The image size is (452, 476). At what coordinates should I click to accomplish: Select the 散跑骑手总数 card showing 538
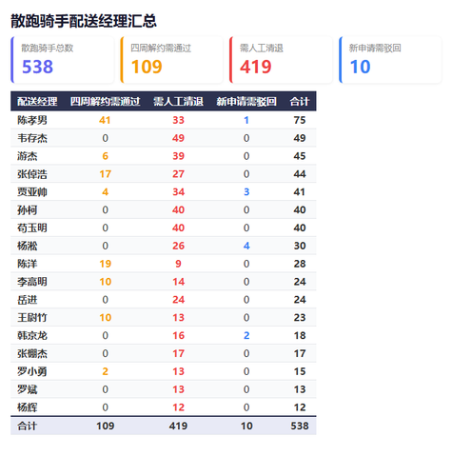tap(63, 60)
